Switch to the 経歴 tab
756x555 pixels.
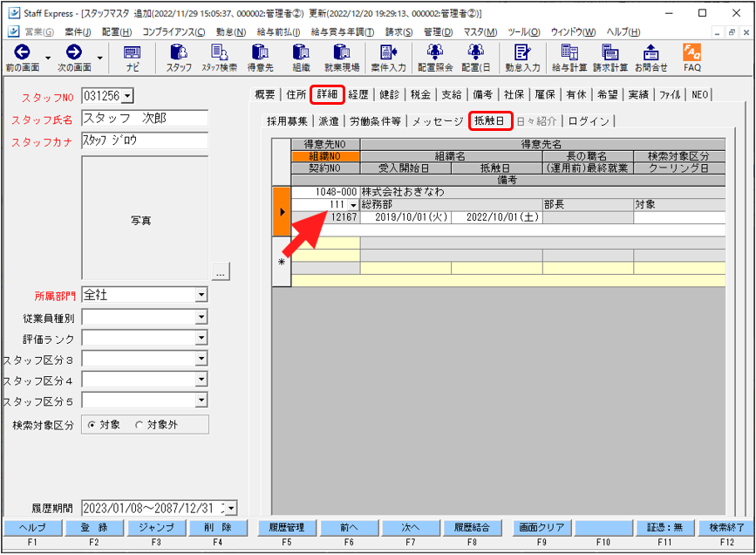point(358,94)
